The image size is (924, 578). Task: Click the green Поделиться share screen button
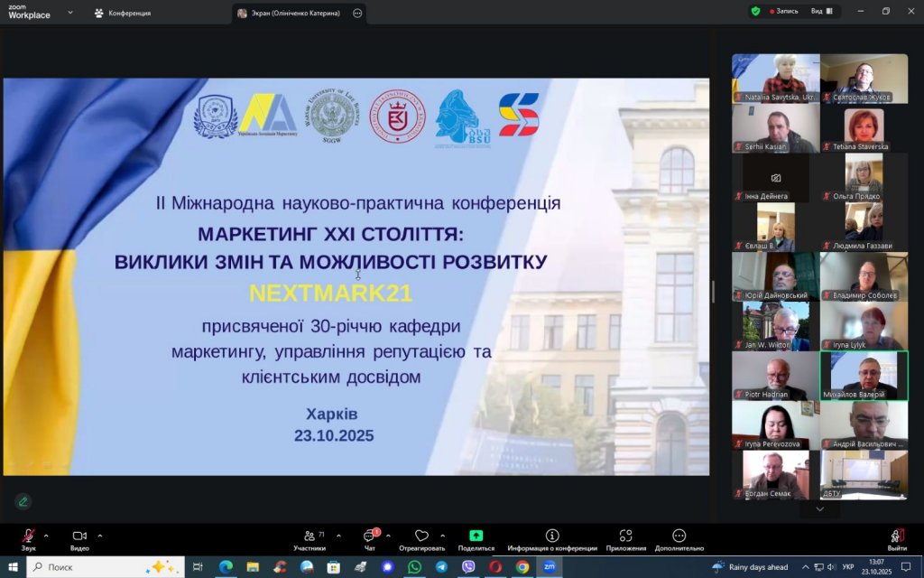pos(476,536)
